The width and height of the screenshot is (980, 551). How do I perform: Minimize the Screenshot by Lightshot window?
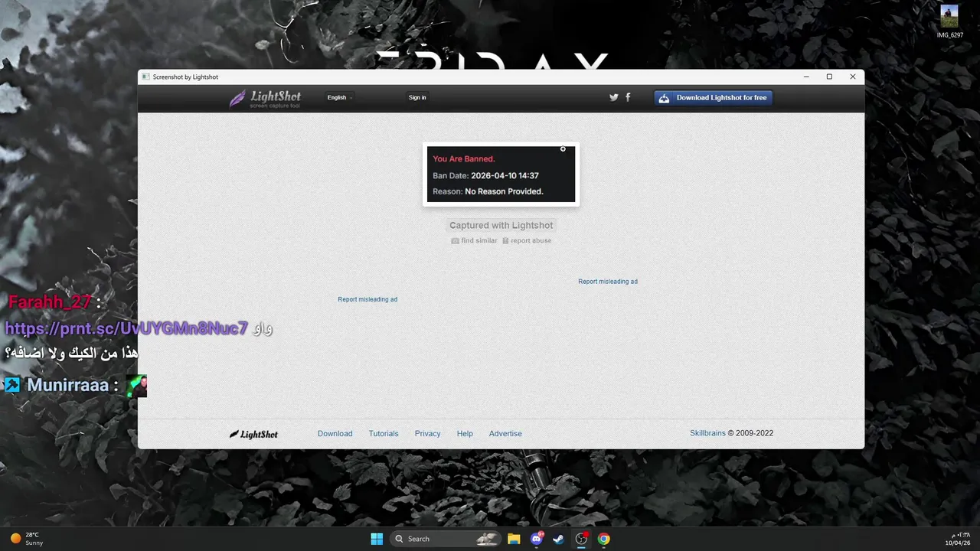[x=806, y=77]
